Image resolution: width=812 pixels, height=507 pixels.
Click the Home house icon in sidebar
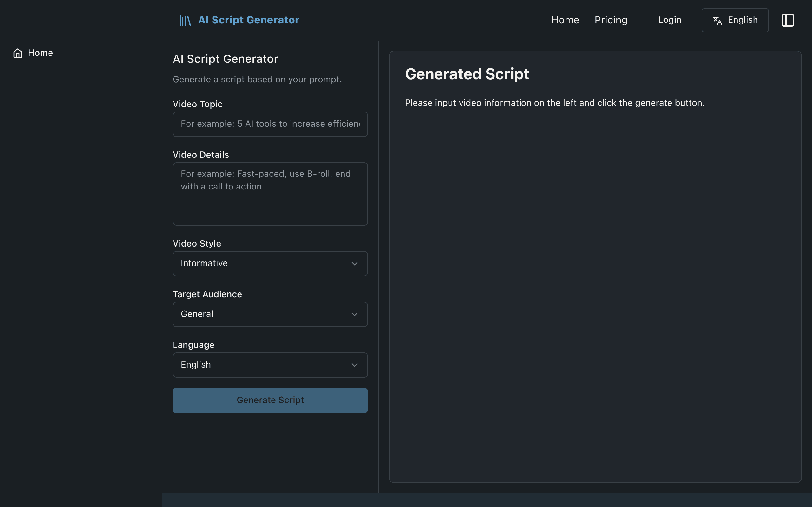[18, 53]
